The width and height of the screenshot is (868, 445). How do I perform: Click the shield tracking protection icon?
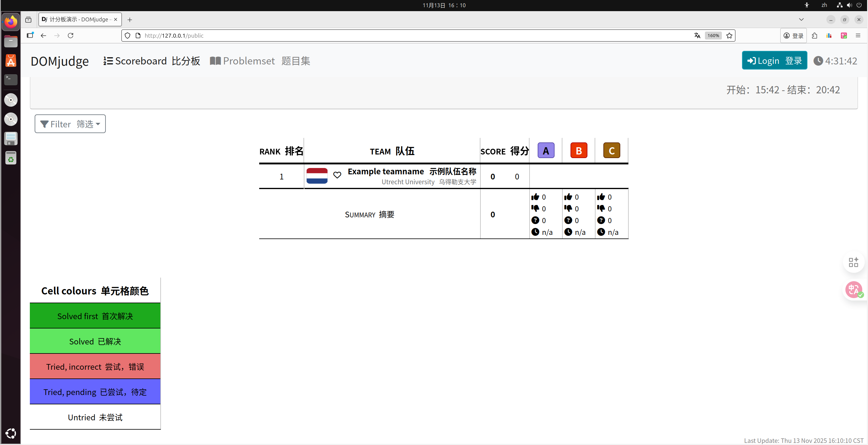[127, 35]
